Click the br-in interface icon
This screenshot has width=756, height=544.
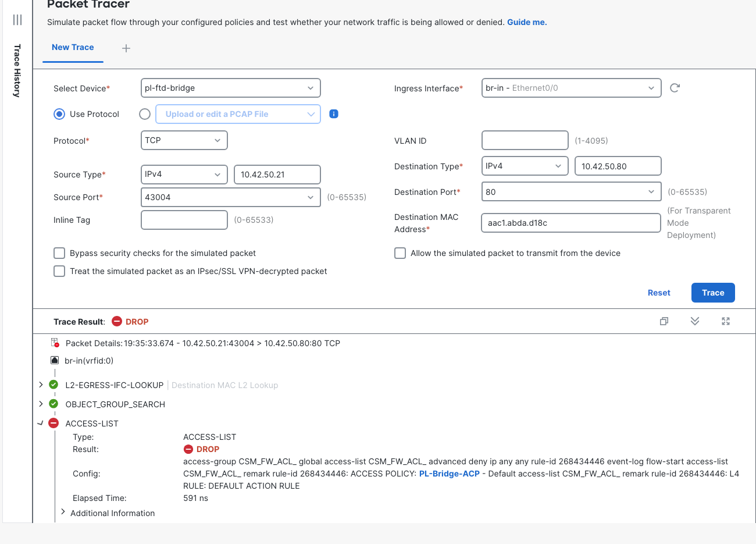(x=55, y=360)
